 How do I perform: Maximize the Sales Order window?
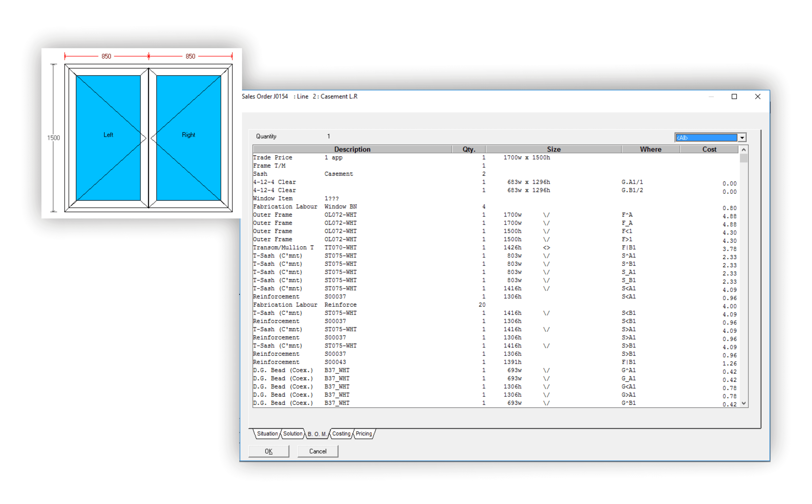pos(734,97)
